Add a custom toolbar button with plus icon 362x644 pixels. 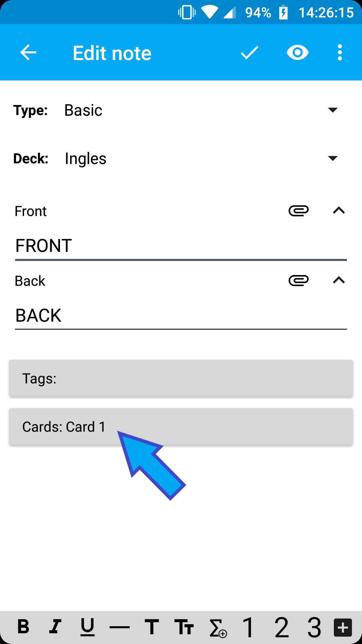tap(342, 627)
